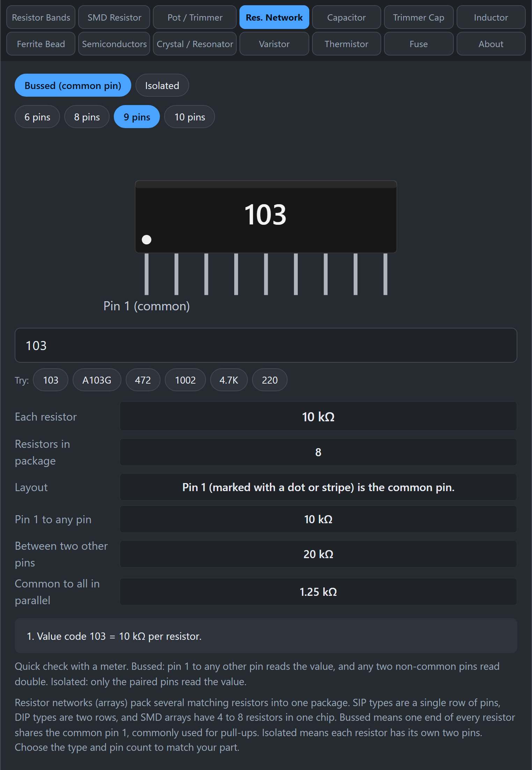532x770 pixels.
Task: Click the Each resistor 10 kΩ value
Action: (318, 416)
